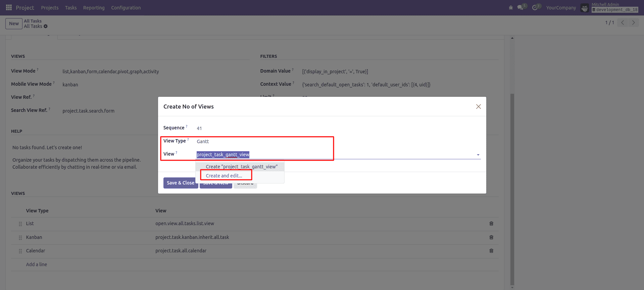This screenshot has width=644, height=290.
Task: Click the Project app title
Action: click(x=25, y=8)
